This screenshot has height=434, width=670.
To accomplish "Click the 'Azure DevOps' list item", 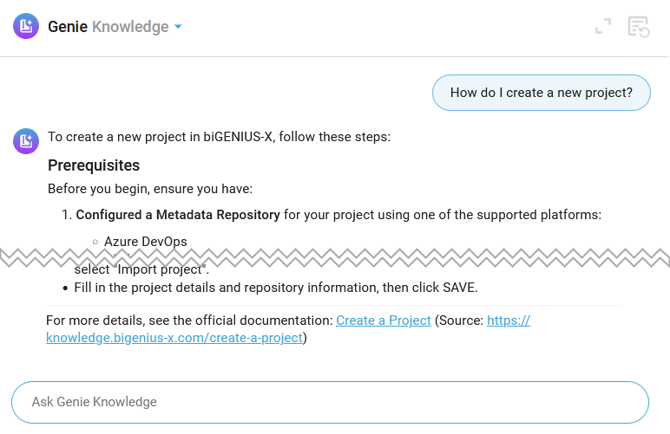I will click(145, 241).
